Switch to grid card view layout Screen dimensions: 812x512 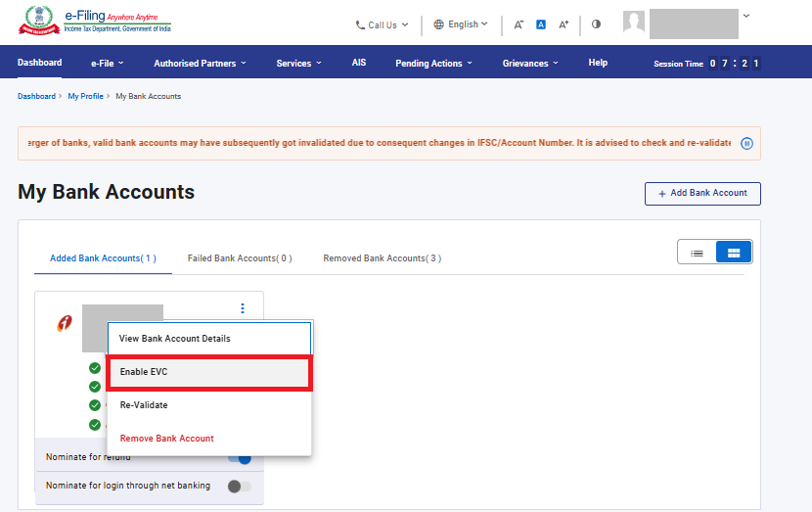(x=734, y=253)
